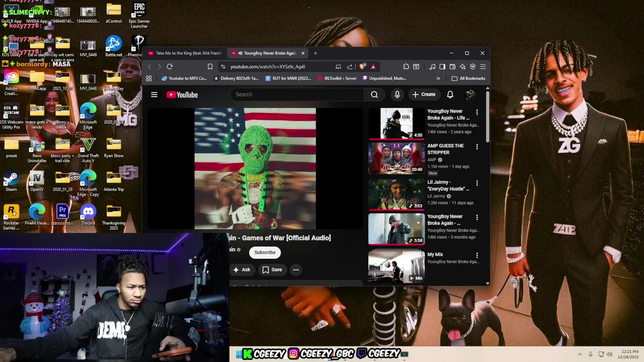
Task: Click the Create button on YouTube
Action: (x=424, y=95)
